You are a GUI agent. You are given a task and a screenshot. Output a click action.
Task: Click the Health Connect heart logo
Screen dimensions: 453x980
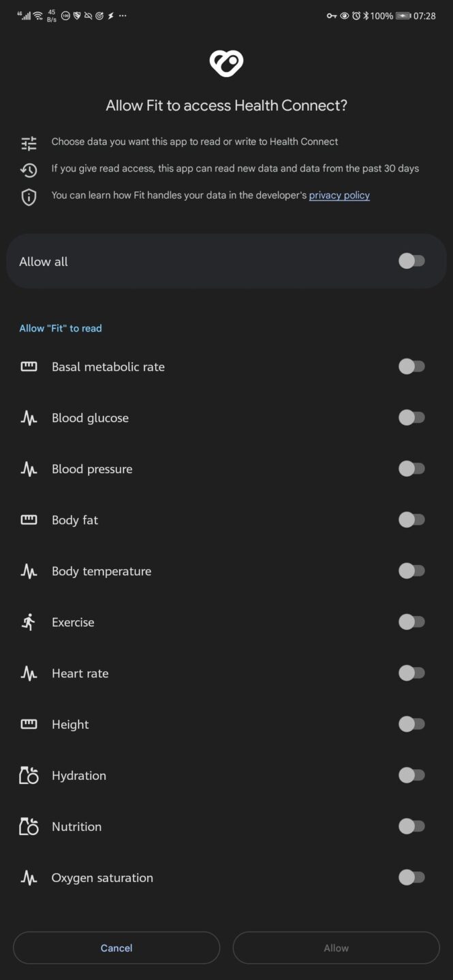point(226,62)
